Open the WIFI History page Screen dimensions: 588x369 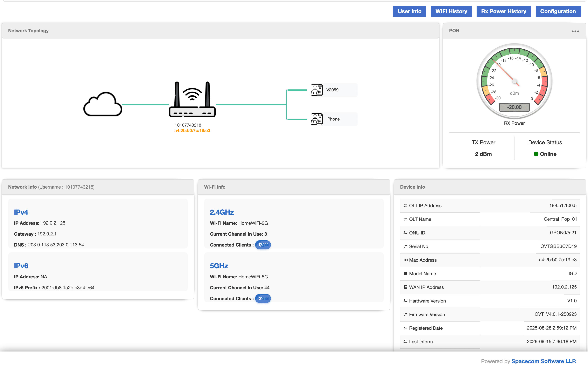coord(451,11)
